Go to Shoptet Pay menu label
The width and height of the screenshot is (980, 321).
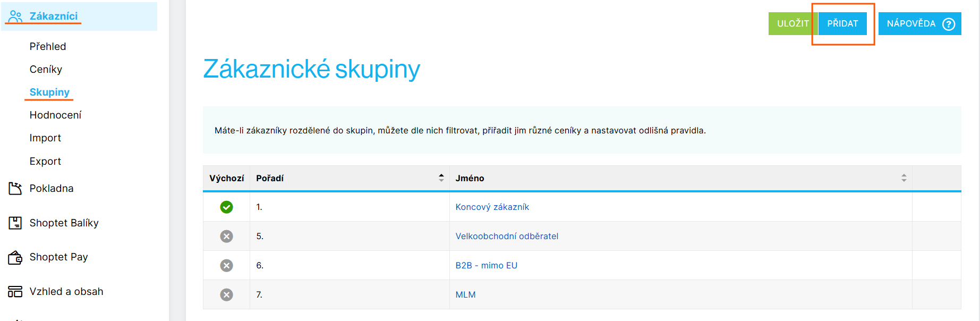(58, 257)
